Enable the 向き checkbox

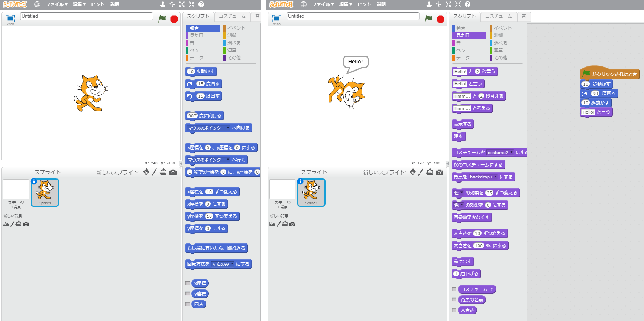click(x=188, y=304)
